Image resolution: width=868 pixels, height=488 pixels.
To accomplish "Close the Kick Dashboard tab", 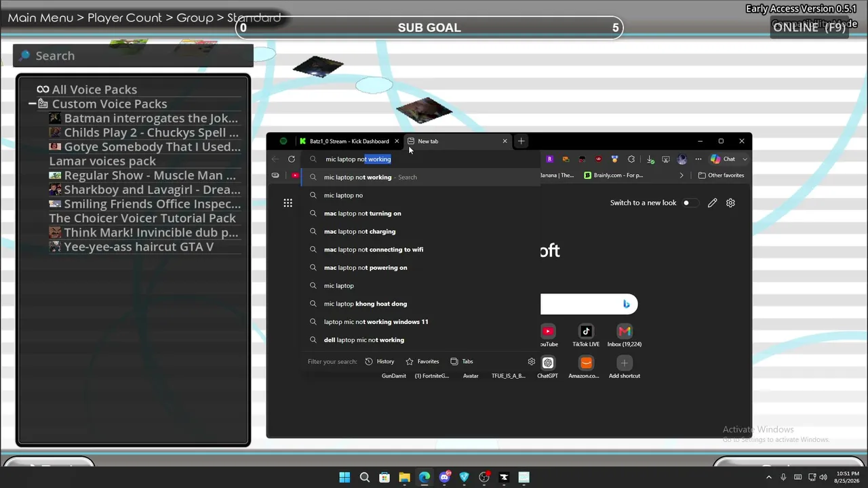I will coord(397,141).
